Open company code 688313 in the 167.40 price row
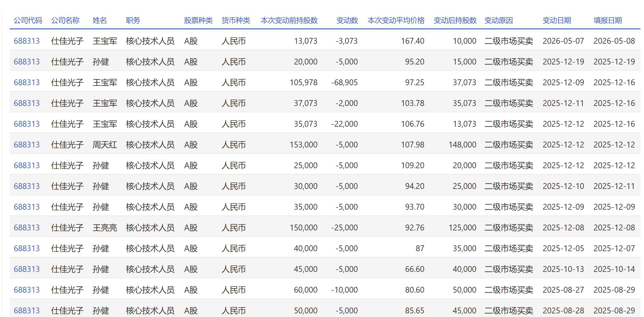Viewport: 644px width, 317px height. click(x=27, y=41)
